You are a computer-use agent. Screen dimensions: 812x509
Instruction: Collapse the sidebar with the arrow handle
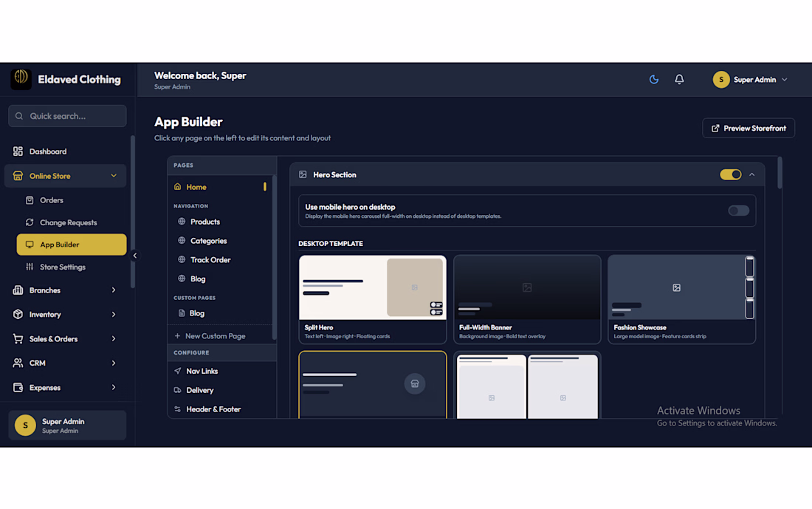pos(134,256)
